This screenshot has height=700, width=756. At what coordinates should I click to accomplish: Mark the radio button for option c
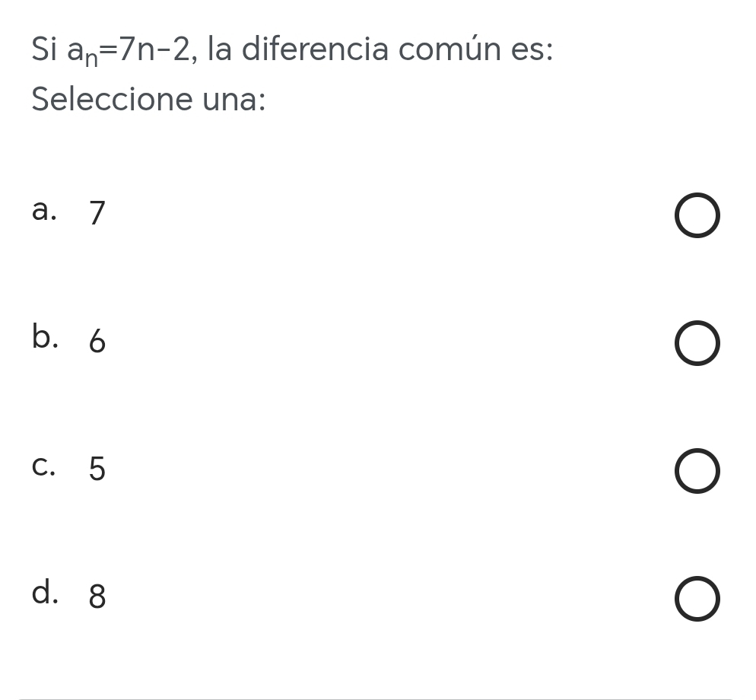pos(697,473)
